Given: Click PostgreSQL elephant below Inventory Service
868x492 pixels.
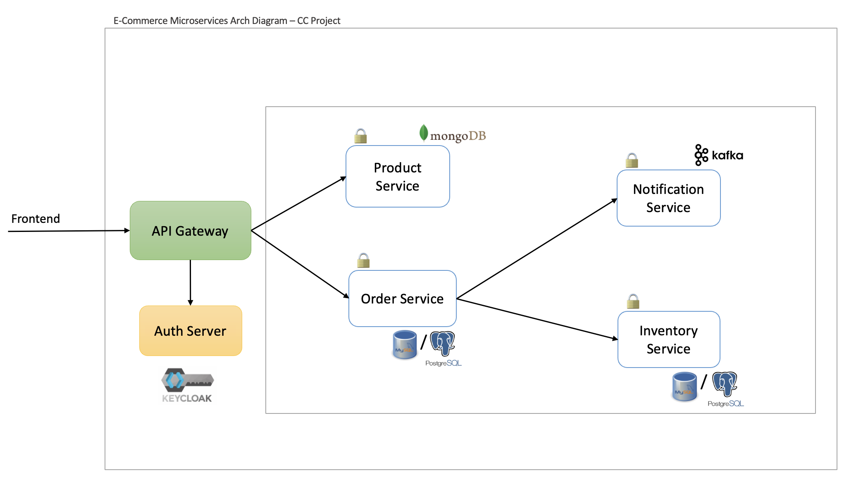Looking at the screenshot, I should [x=725, y=384].
